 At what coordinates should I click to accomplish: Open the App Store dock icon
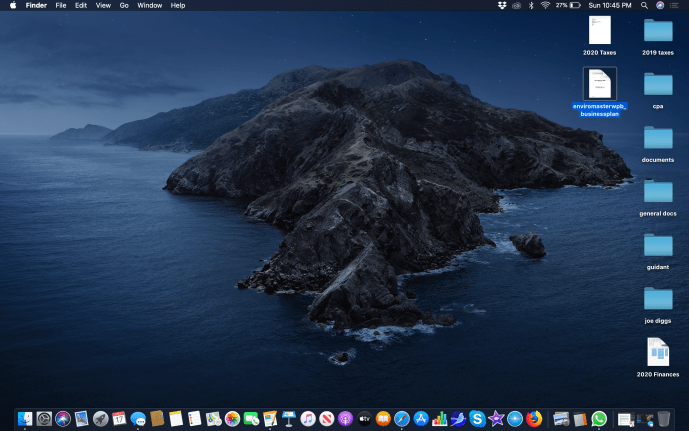click(421, 419)
